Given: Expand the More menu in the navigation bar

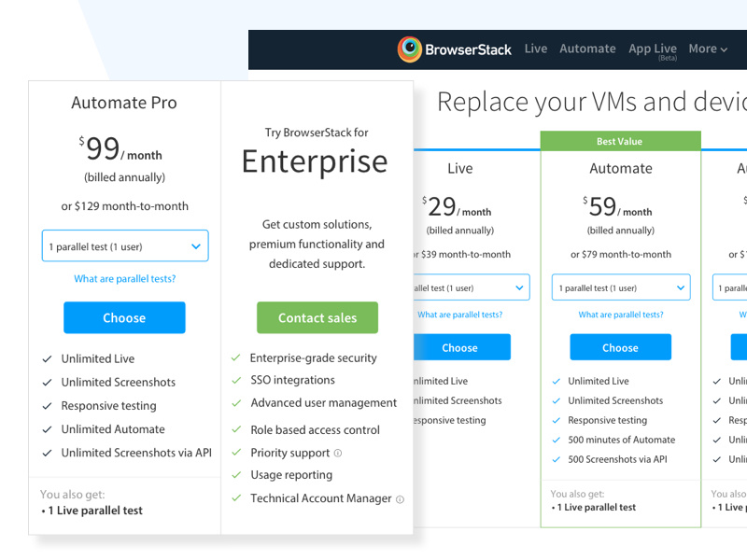Looking at the screenshot, I should coord(708,49).
